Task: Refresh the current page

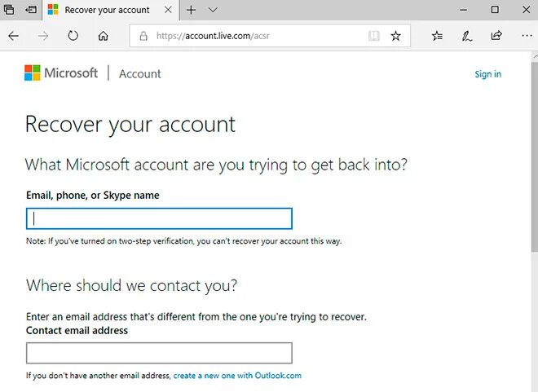Action: (x=73, y=36)
